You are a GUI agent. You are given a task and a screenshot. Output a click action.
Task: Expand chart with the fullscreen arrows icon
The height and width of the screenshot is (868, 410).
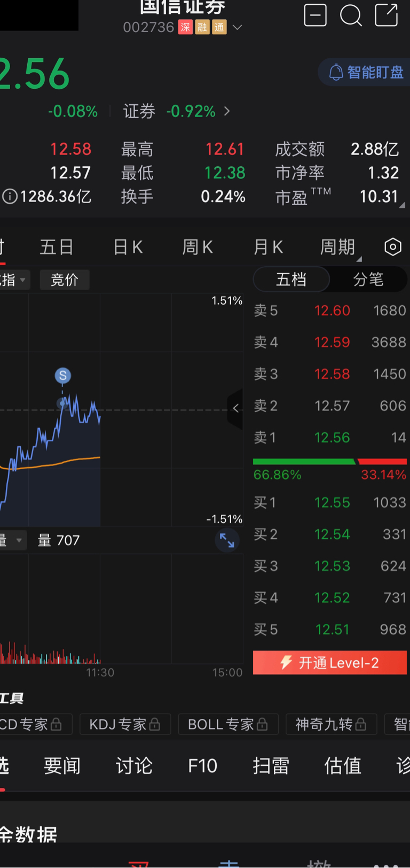(227, 540)
